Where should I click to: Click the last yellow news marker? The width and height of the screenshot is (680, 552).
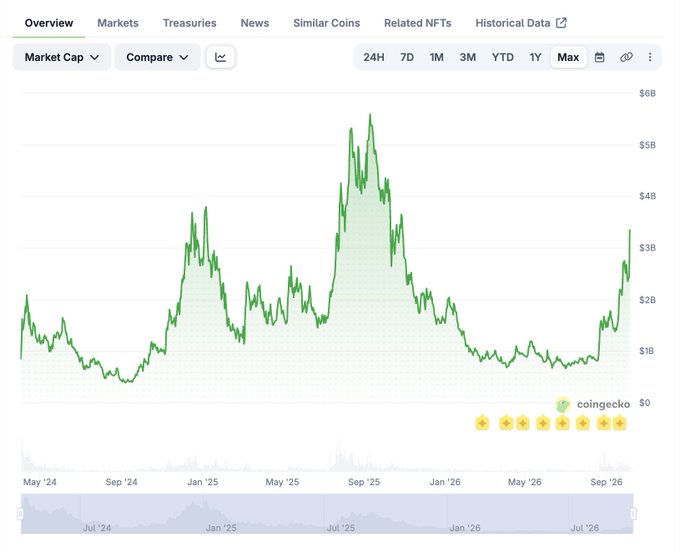[x=619, y=423]
